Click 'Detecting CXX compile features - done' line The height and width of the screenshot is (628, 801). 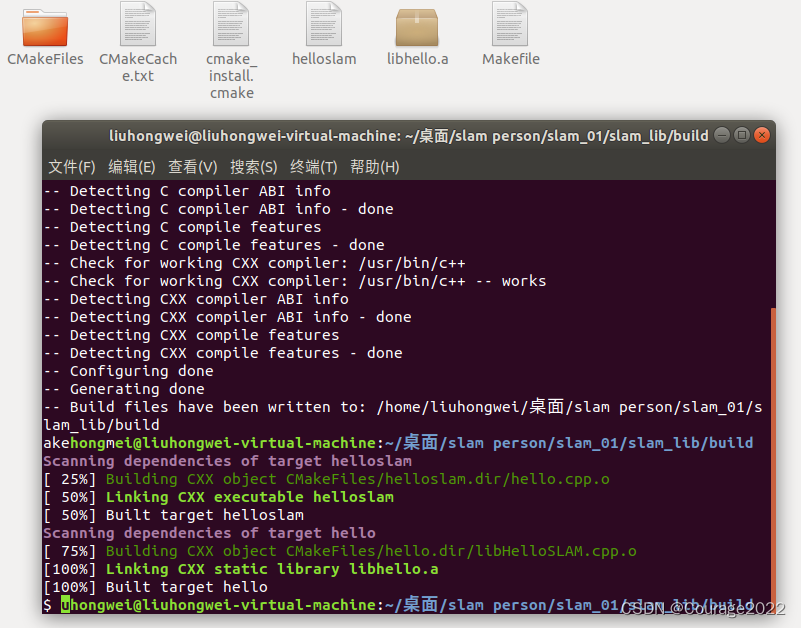(223, 353)
